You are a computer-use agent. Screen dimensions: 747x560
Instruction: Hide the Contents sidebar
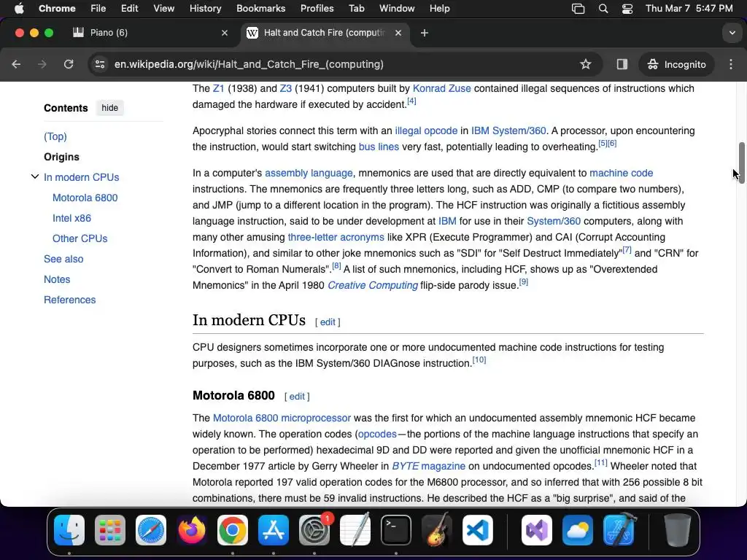pos(109,108)
